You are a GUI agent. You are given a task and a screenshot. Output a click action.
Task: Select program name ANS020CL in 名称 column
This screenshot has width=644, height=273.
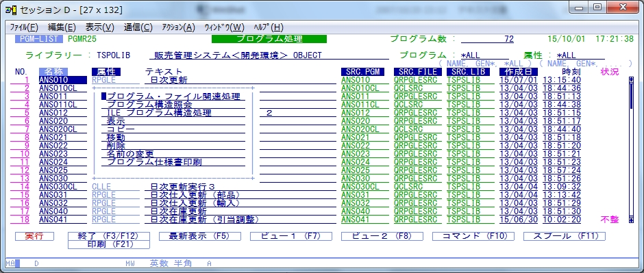62,129
